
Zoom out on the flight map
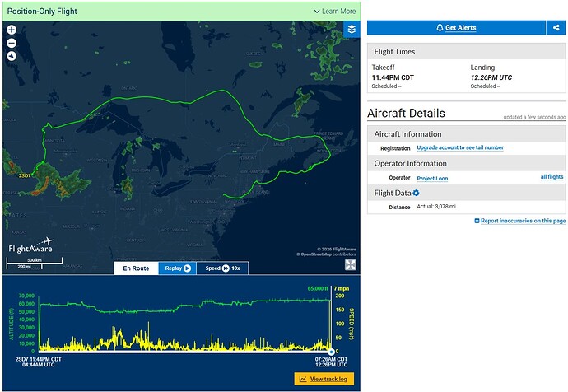pos(12,43)
